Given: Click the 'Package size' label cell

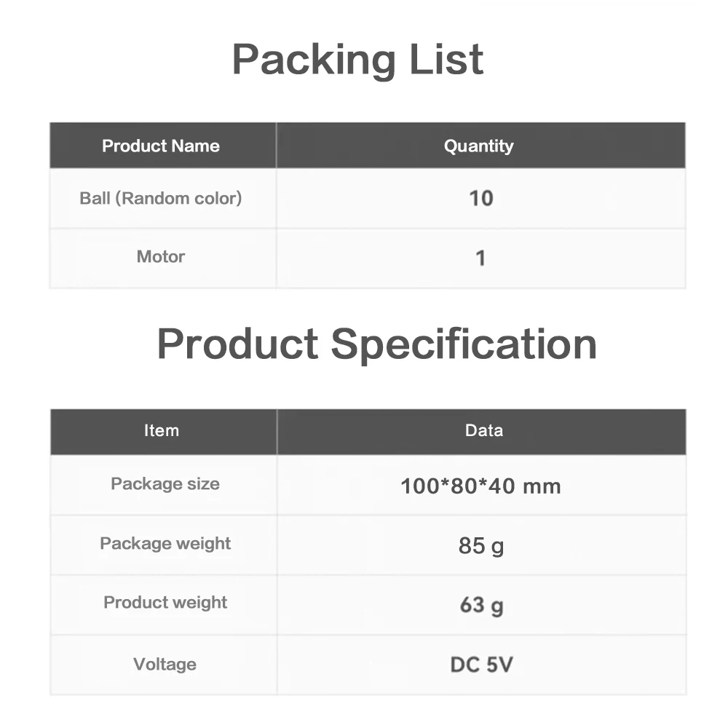Looking at the screenshot, I should (165, 484).
